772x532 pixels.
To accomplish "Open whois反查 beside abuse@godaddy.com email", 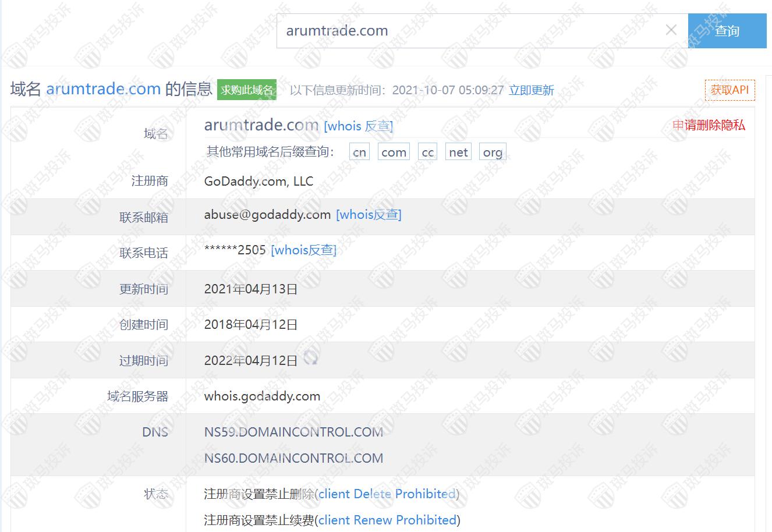I will point(369,215).
